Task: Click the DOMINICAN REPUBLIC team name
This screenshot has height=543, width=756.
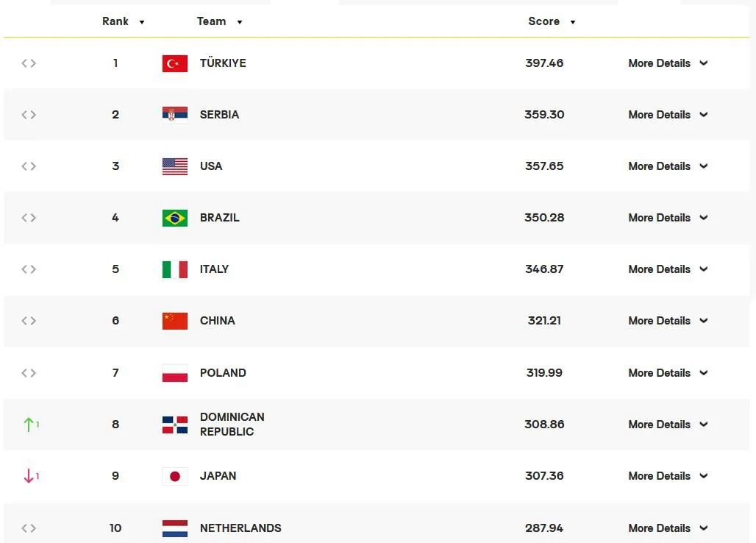Action: [232, 425]
